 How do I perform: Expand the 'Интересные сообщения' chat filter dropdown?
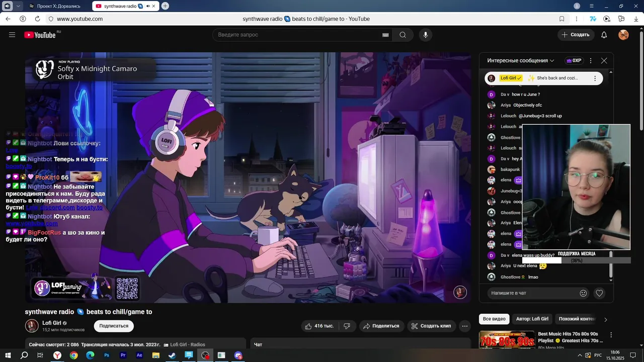[x=520, y=60]
